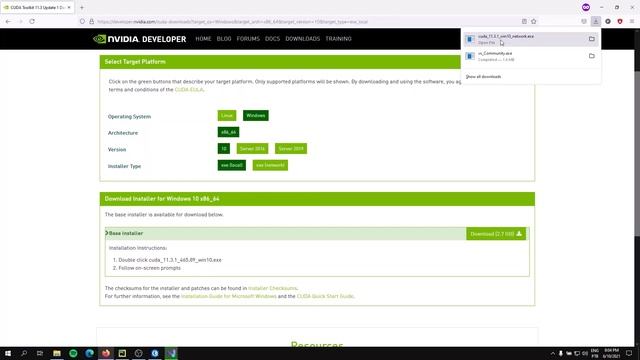Select Server 2016 version
640x360 pixels.
(252, 149)
